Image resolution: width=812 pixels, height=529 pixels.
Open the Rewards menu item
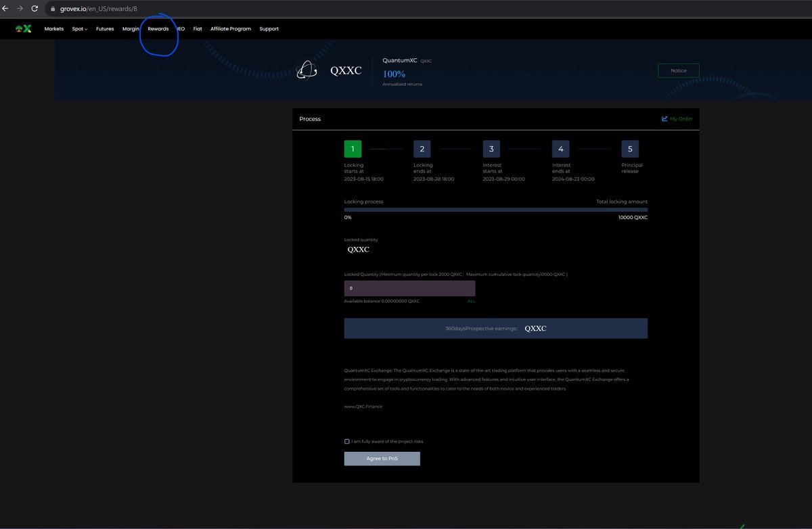[158, 29]
